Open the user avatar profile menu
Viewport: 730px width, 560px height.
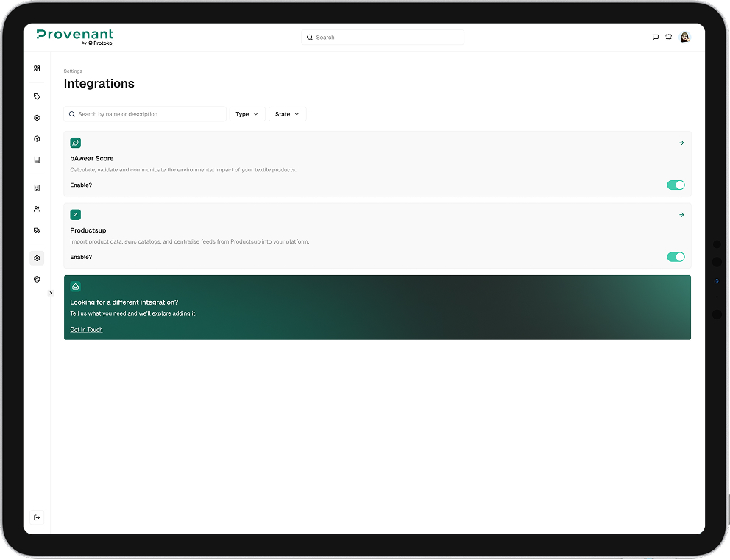tap(684, 37)
